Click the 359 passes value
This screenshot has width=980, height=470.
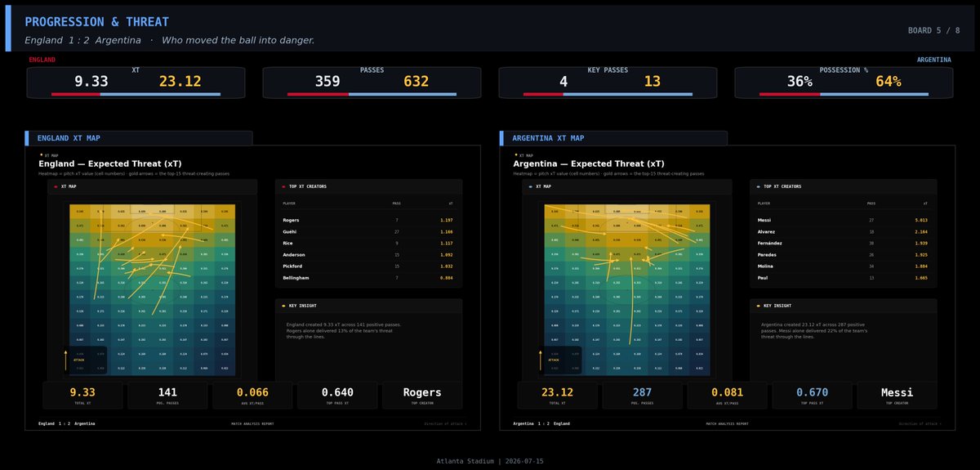pyautogui.click(x=327, y=82)
